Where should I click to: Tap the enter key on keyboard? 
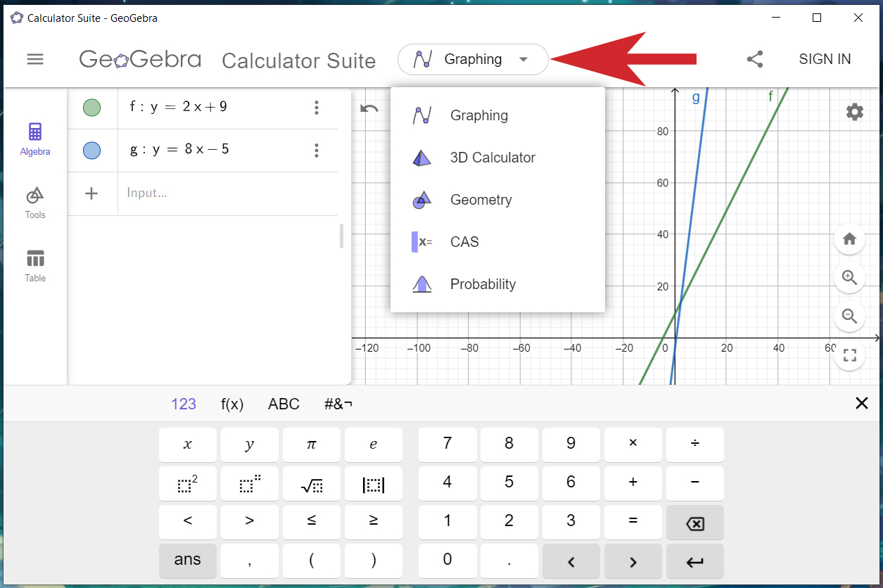tap(694, 561)
